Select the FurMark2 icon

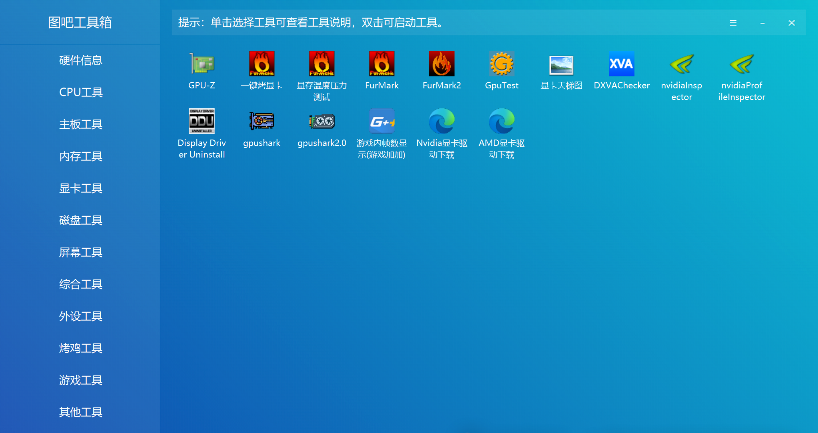(x=441, y=65)
